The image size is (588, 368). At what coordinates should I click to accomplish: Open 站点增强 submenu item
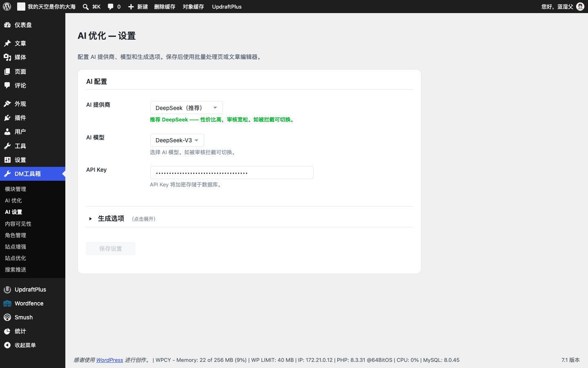(x=16, y=247)
